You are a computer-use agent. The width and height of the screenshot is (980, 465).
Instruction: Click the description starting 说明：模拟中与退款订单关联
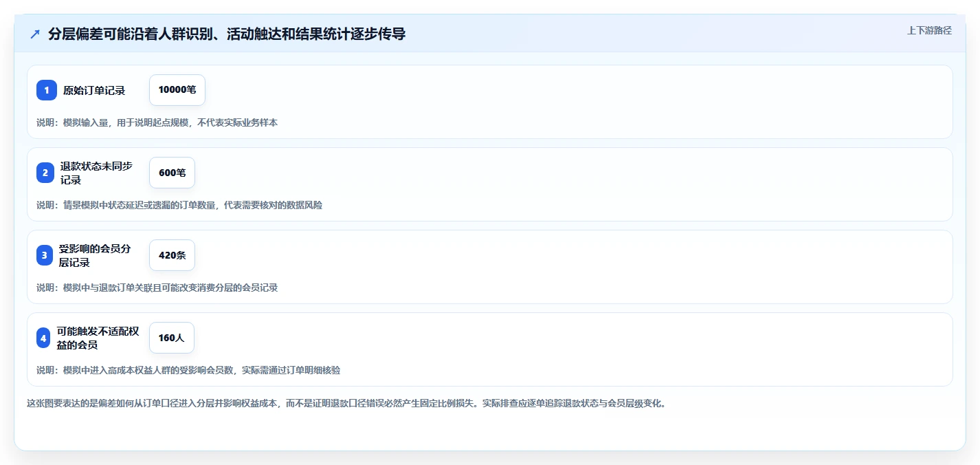click(x=157, y=288)
